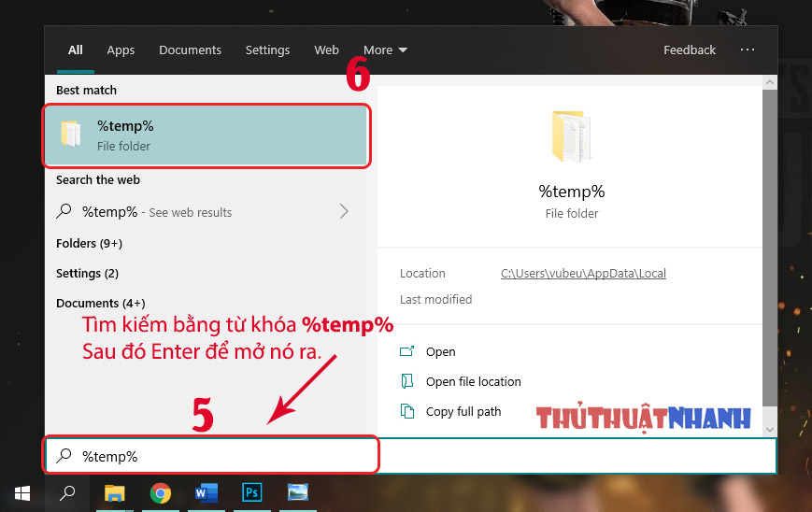
Task: Click the taskbar search magnifier icon
Action: pos(67,493)
